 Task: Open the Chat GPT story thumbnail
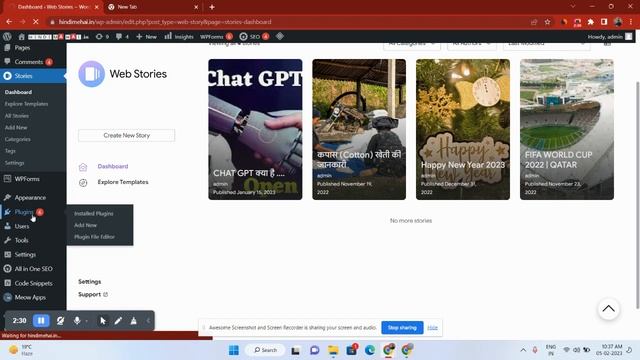pyautogui.click(x=255, y=129)
